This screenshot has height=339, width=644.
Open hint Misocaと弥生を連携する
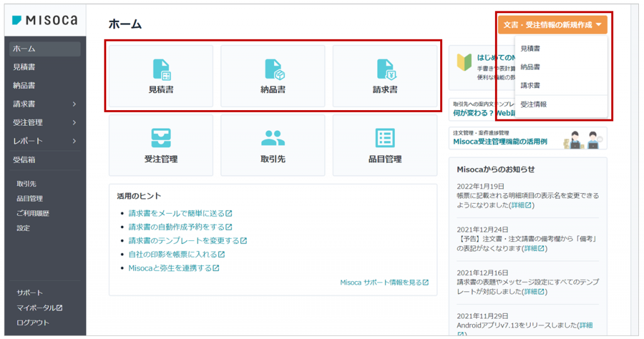tap(174, 269)
